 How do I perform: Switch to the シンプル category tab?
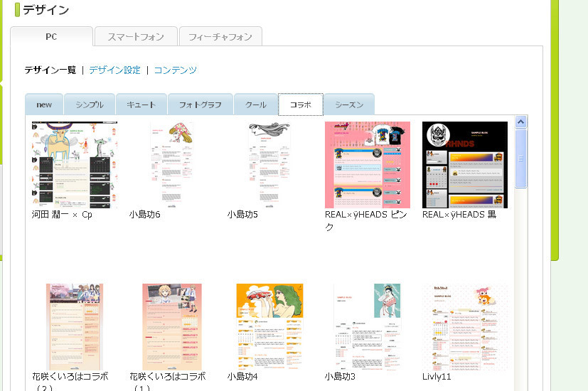point(90,105)
